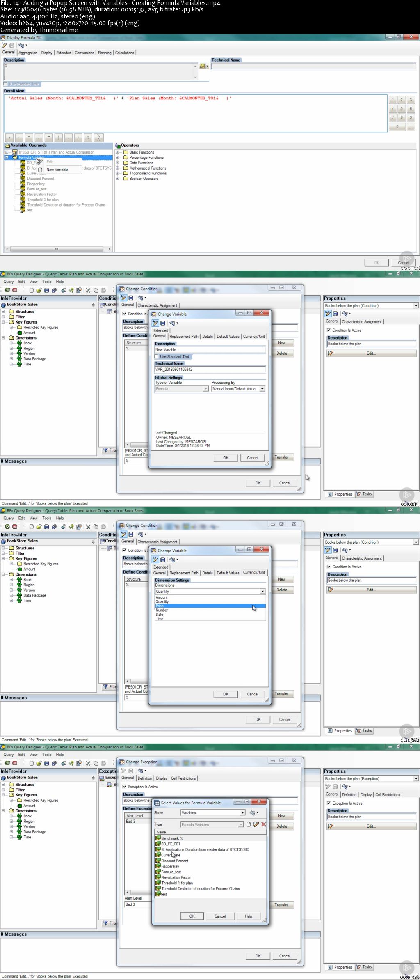
Task: Open Definition tab in Change Exception dialog
Action: pos(145,778)
